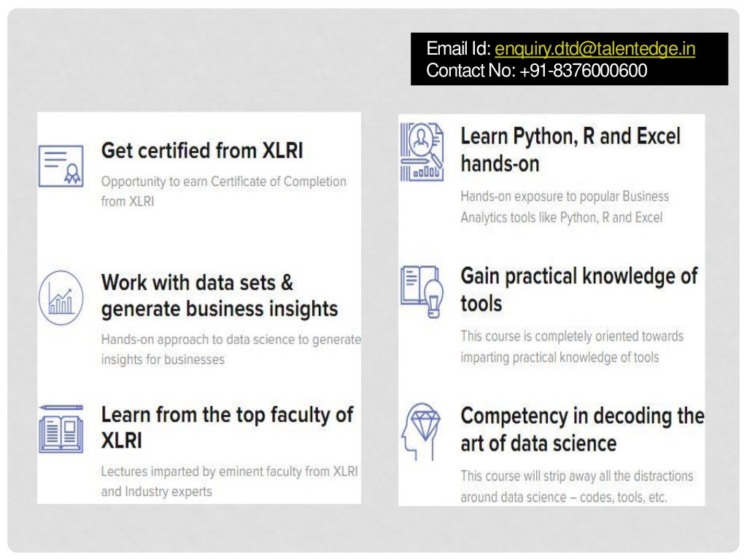Image resolution: width=747 pixels, height=560 pixels.
Task: Select 'Competency in decoding the art of data science' heading
Action: 581,429
